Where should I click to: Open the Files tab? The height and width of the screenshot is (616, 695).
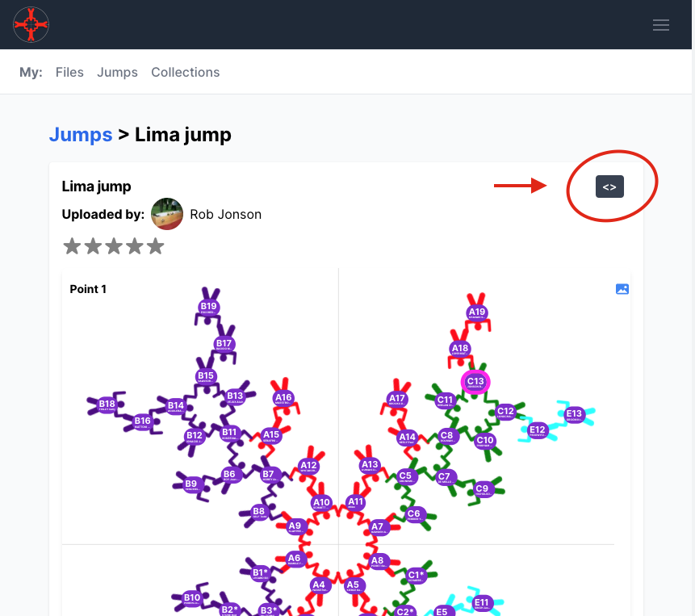point(69,72)
